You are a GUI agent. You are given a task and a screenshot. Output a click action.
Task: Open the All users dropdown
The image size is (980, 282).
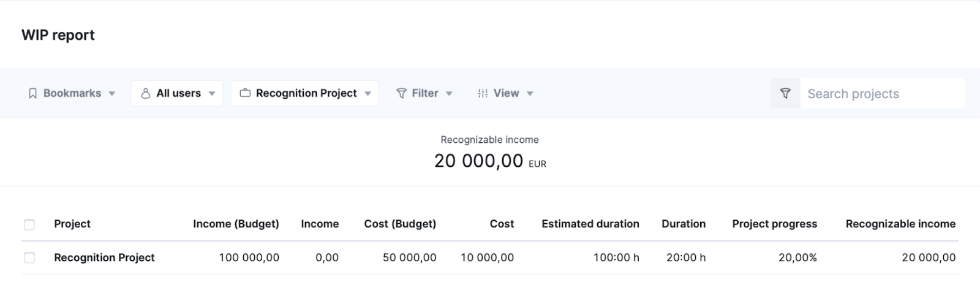click(177, 94)
